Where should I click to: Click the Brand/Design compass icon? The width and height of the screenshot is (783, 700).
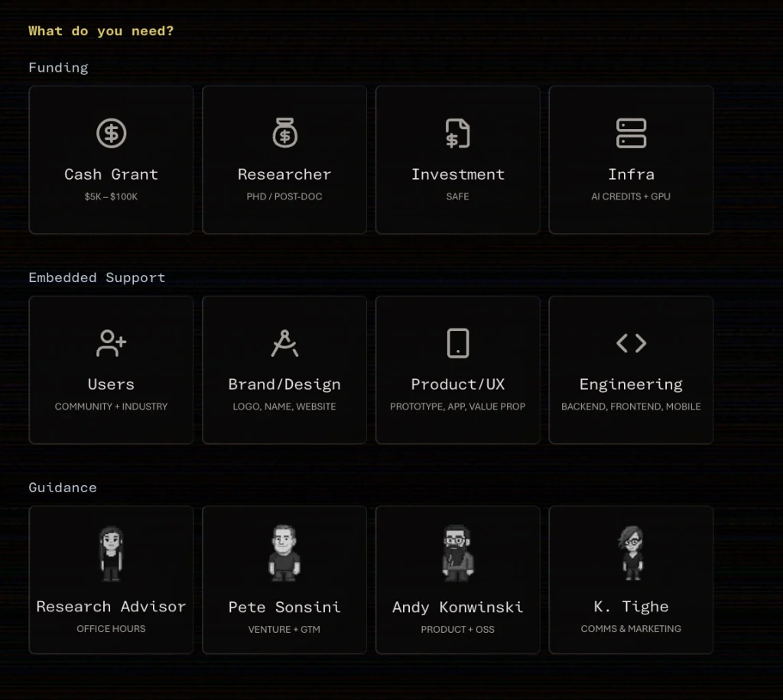pos(284,343)
